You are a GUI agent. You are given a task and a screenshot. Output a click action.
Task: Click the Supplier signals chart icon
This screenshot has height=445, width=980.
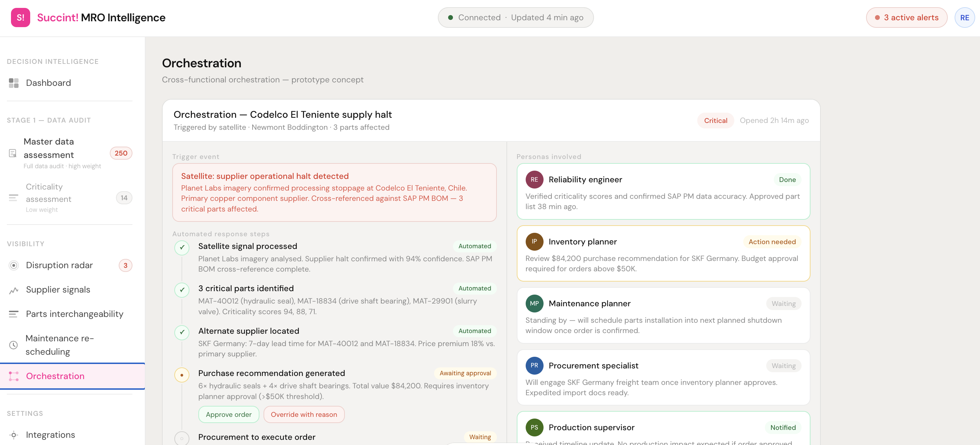14,290
